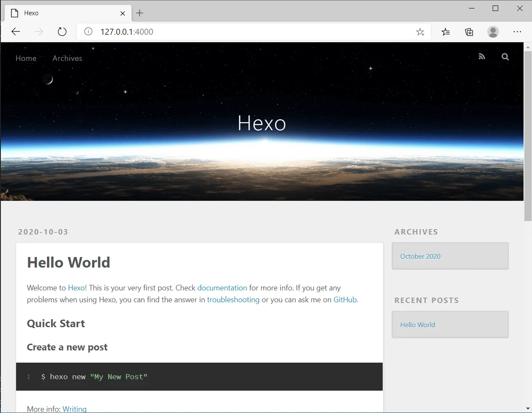Open the favorites list icon
This screenshot has height=413, width=532.
[446, 32]
